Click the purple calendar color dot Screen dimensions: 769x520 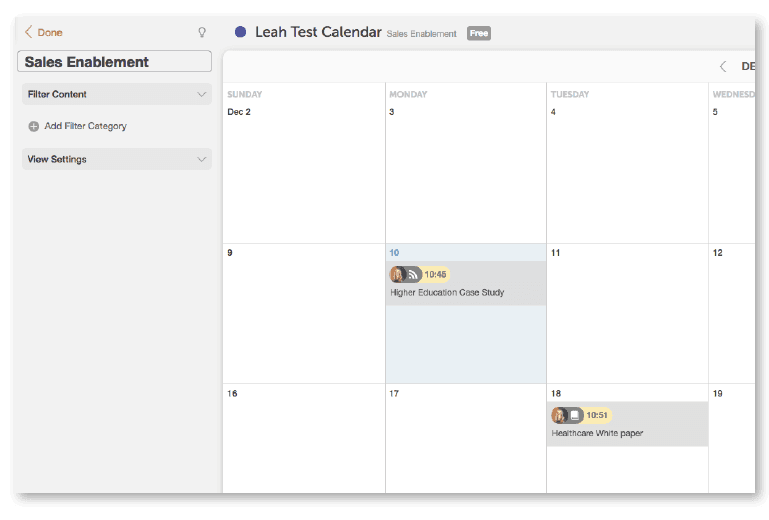[x=241, y=32]
